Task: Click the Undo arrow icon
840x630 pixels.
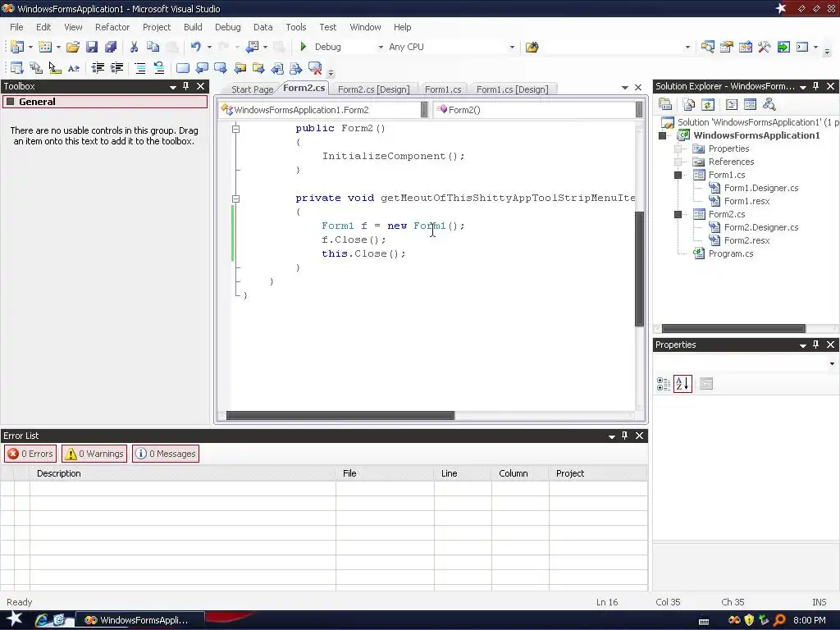Action: click(x=195, y=47)
